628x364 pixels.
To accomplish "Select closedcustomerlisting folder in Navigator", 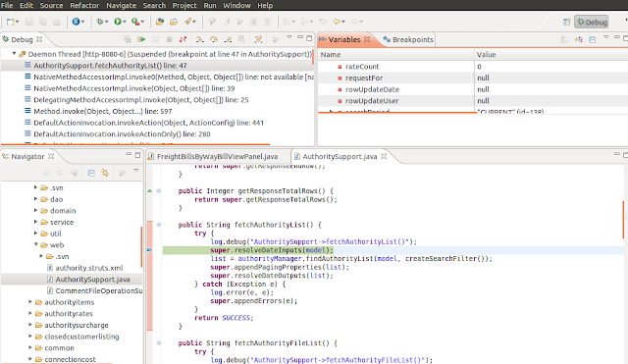I will click(x=81, y=337).
